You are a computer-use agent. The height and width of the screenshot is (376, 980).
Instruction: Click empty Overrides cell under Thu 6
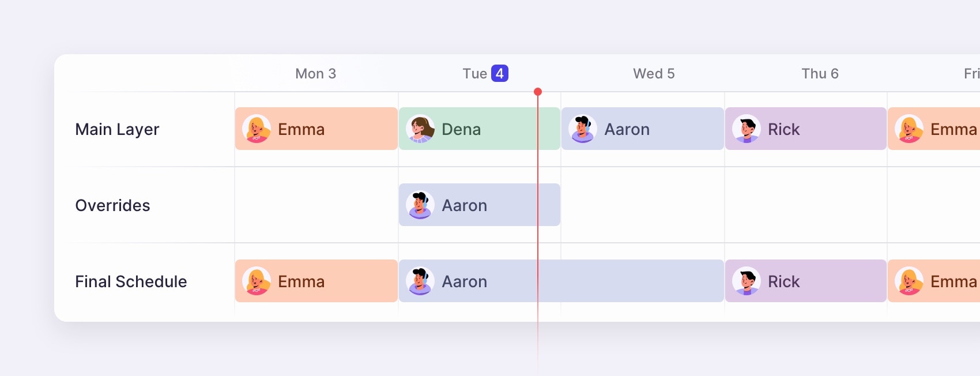[x=805, y=205]
